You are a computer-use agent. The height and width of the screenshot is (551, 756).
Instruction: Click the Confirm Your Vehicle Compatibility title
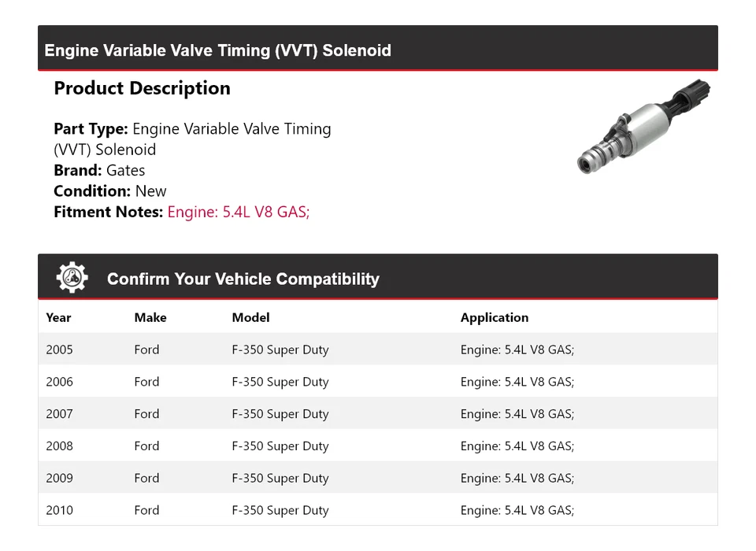[x=243, y=279]
